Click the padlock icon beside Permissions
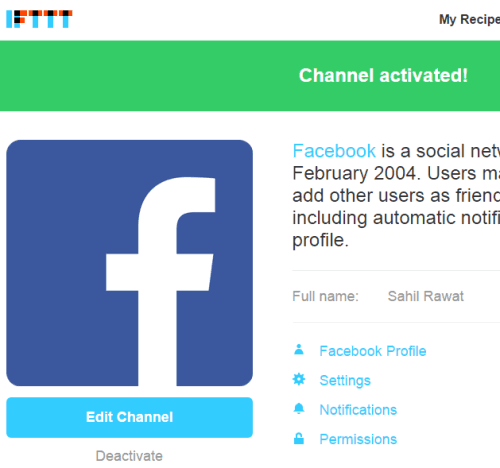The image size is (500, 468). (299, 438)
